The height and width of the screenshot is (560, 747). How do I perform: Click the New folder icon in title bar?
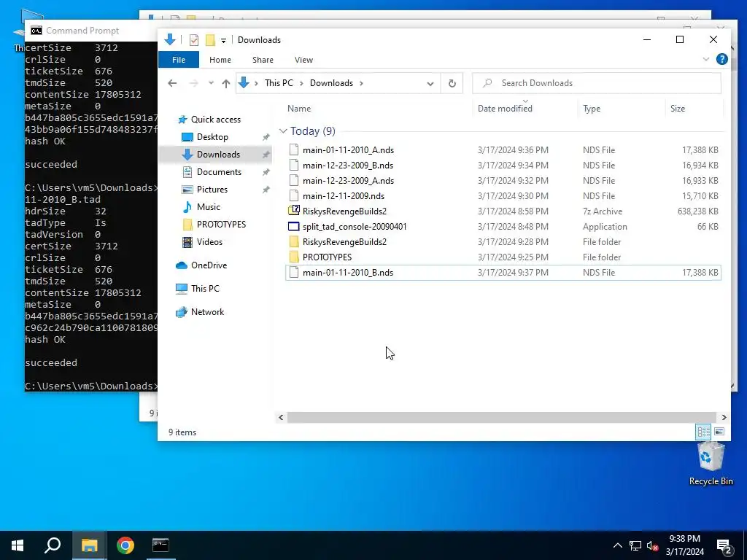[x=210, y=40]
